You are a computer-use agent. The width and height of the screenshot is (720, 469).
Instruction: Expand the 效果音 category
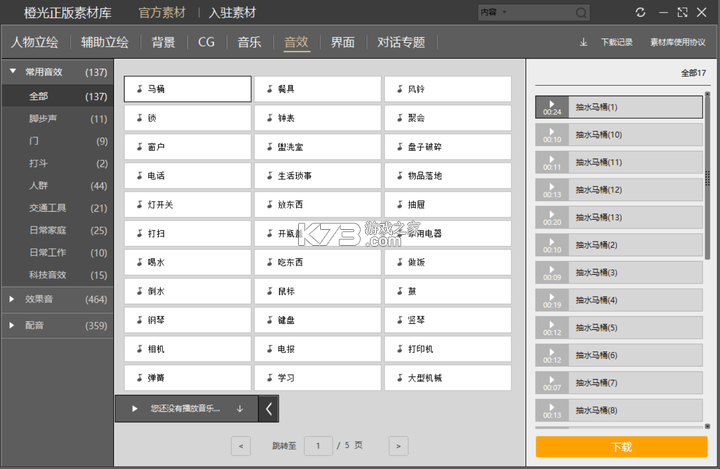(12, 299)
